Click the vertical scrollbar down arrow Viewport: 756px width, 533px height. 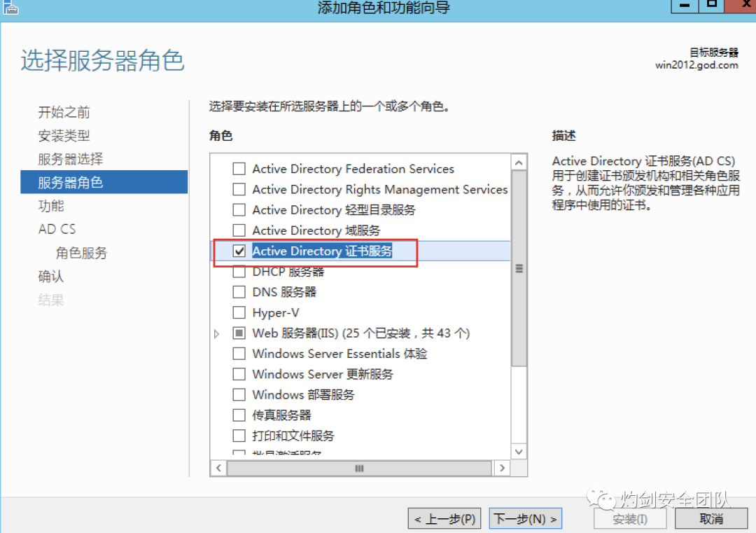519,452
